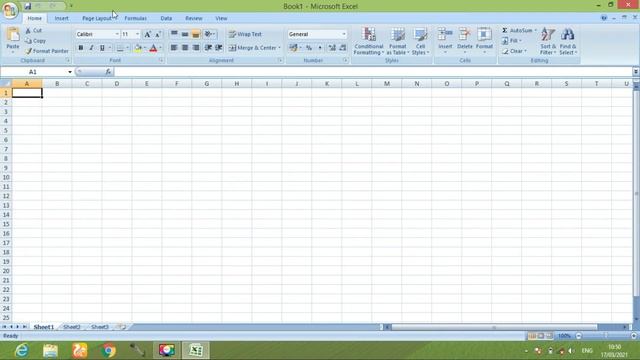Click the Paste clipboard icon
The height and width of the screenshot is (360, 640).
[13, 35]
